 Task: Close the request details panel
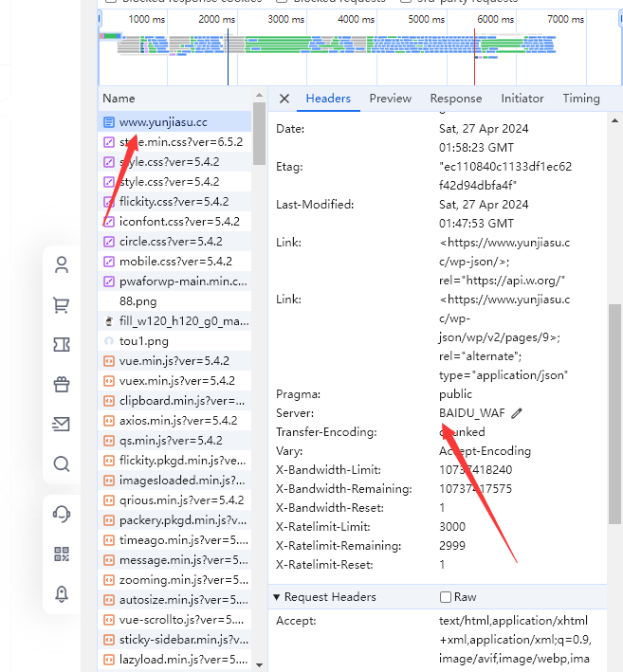click(x=284, y=99)
